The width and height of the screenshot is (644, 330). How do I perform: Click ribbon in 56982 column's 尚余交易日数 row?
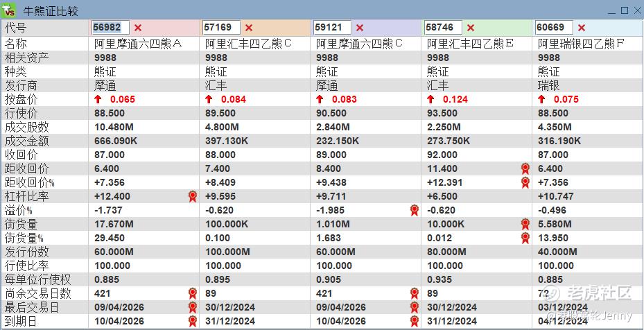pyautogui.click(x=193, y=293)
